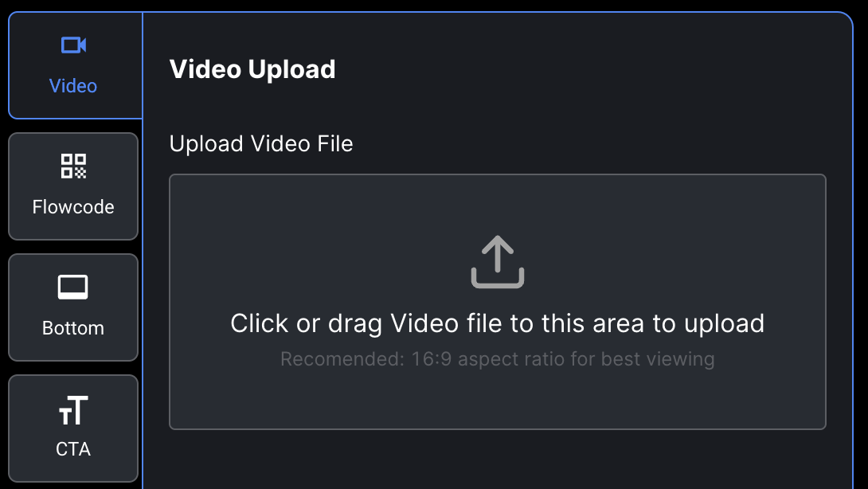Click the Upload Video File label

[x=260, y=144]
